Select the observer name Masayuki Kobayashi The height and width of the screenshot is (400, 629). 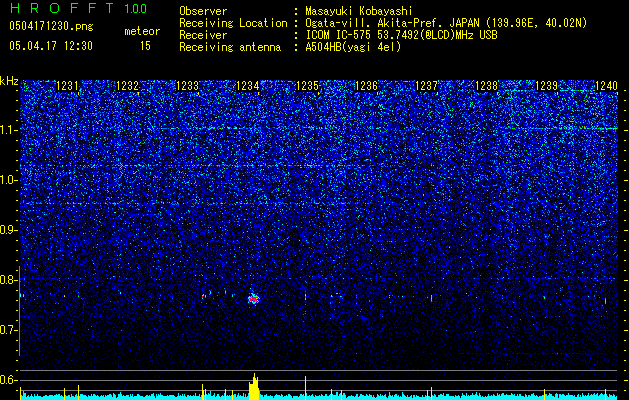tap(359, 12)
